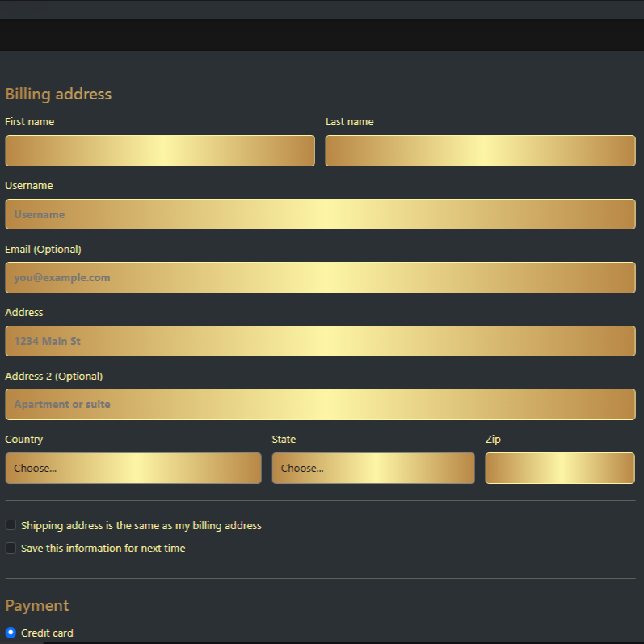The image size is (644, 644).
Task: Click the '1234 Main St' address field
Action: (x=320, y=341)
